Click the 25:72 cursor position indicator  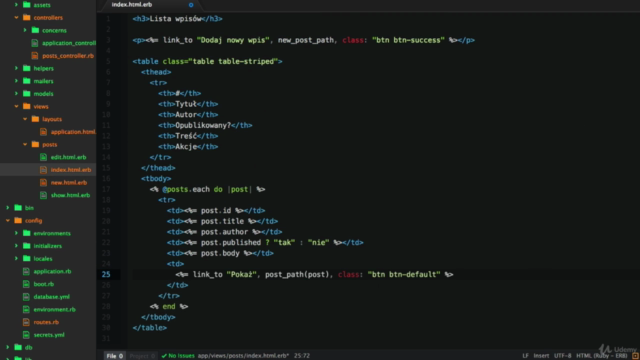point(302,356)
